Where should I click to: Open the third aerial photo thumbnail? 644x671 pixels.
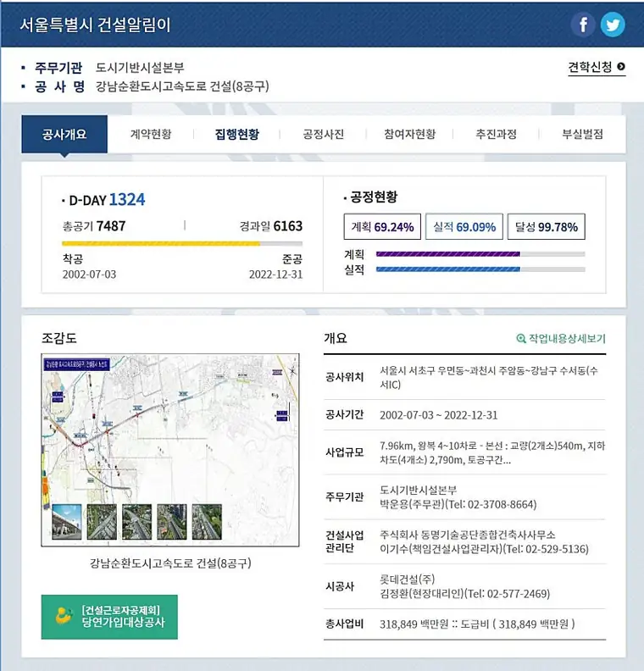pyautogui.click(x=137, y=521)
